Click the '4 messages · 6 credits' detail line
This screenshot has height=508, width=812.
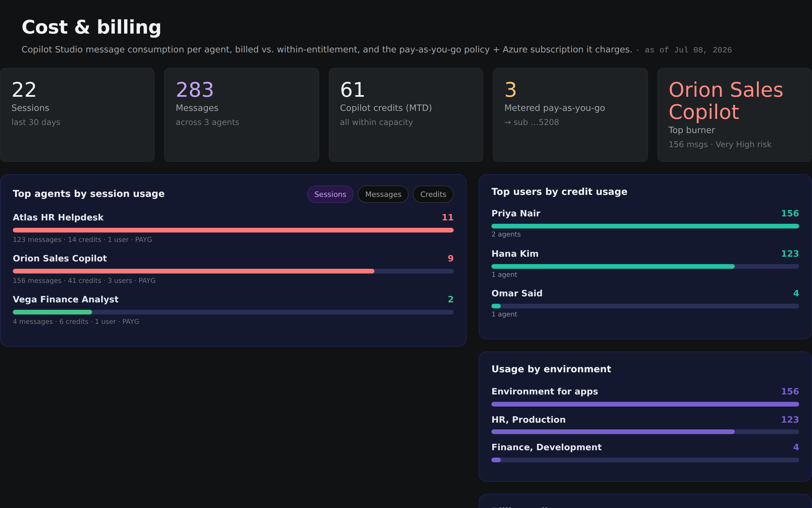[x=76, y=322]
